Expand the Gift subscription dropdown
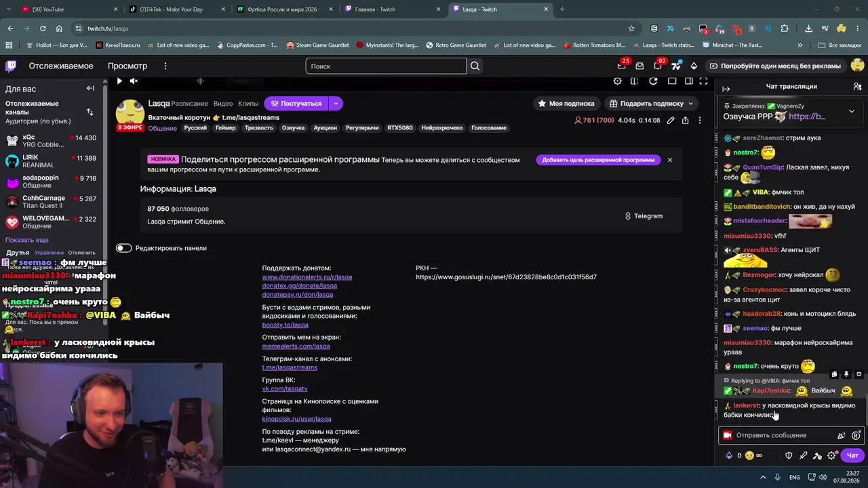This screenshot has width=868, height=488. (690, 104)
